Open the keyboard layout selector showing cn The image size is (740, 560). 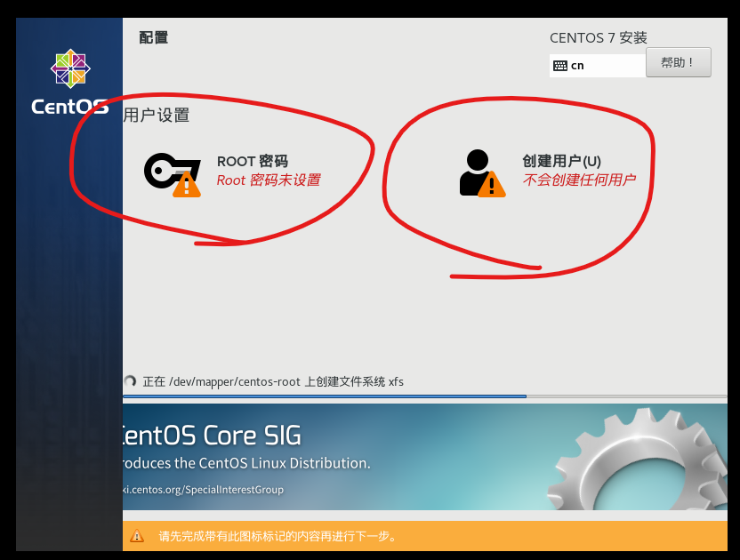click(x=598, y=64)
